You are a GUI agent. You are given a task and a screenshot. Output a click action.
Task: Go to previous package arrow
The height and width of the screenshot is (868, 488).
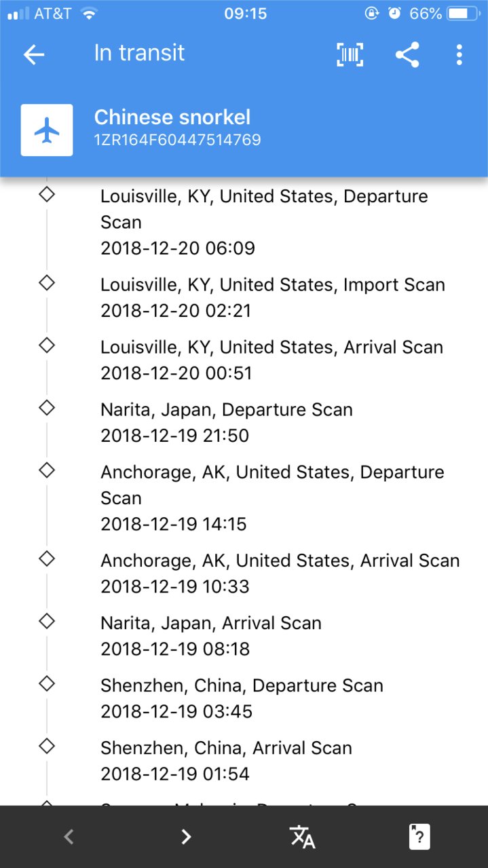[x=69, y=837]
